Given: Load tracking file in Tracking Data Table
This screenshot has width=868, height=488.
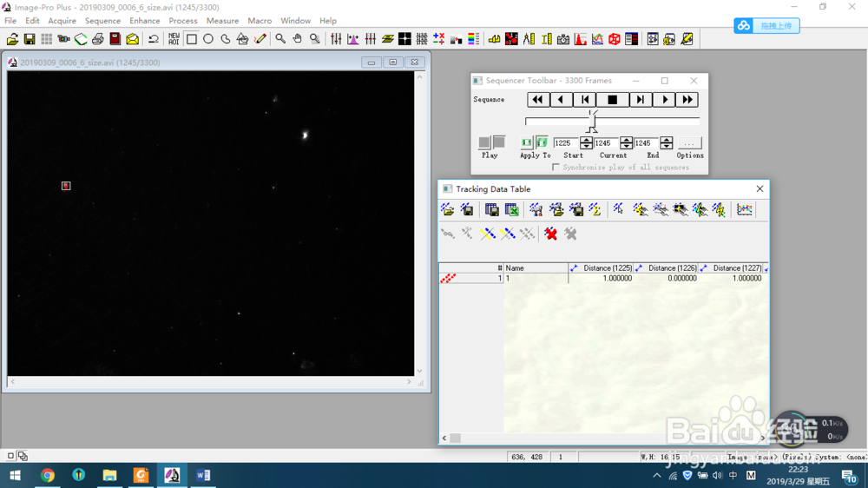Looking at the screenshot, I should point(447,209).
